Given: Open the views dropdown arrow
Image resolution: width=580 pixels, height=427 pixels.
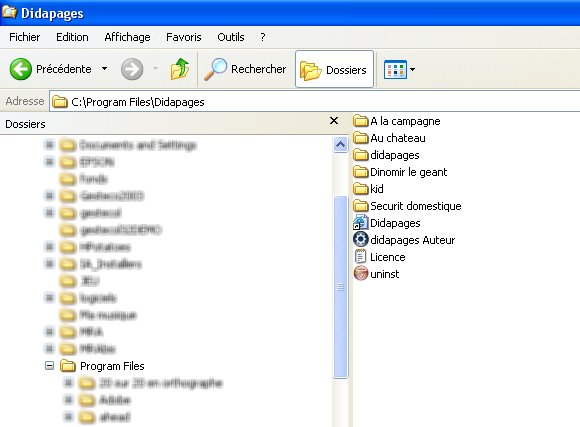Looking at the screenshot, I should point(413,69).
